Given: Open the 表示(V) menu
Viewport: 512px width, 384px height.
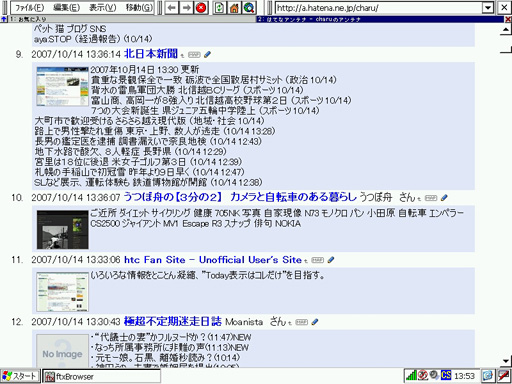Looking at the screenshot, I should (x=103, y=7).
